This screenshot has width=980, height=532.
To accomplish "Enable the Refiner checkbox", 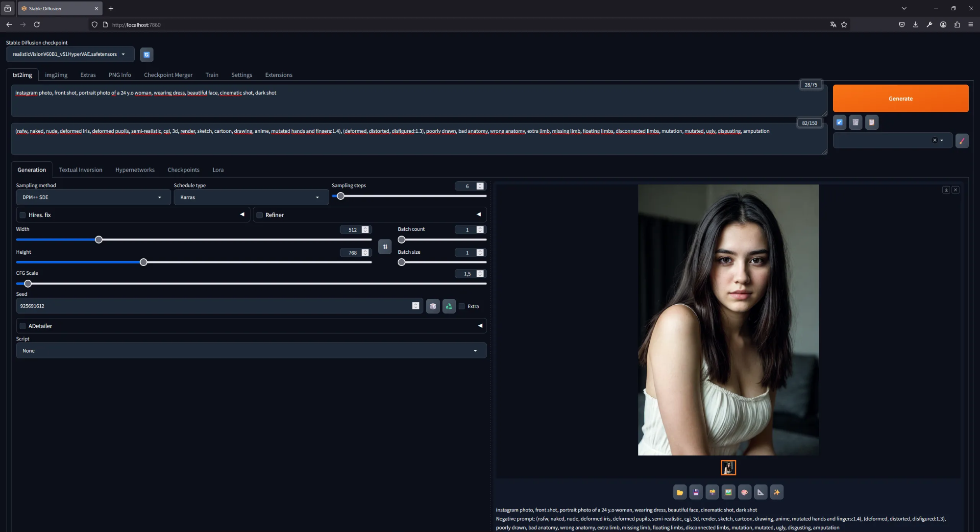I will tap(260, 215).
